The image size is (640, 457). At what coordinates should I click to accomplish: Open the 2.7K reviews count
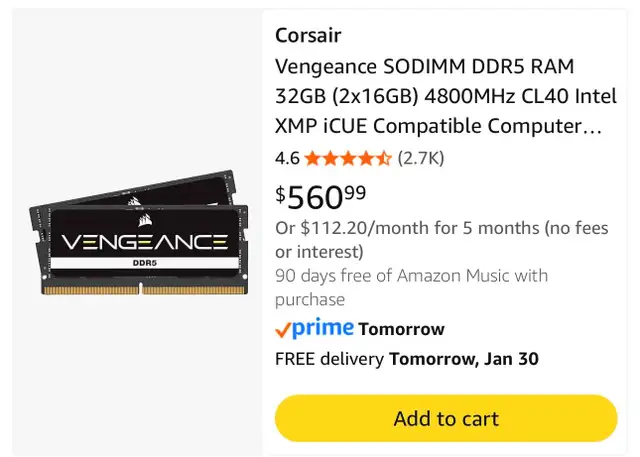click(x=421, y=158)
